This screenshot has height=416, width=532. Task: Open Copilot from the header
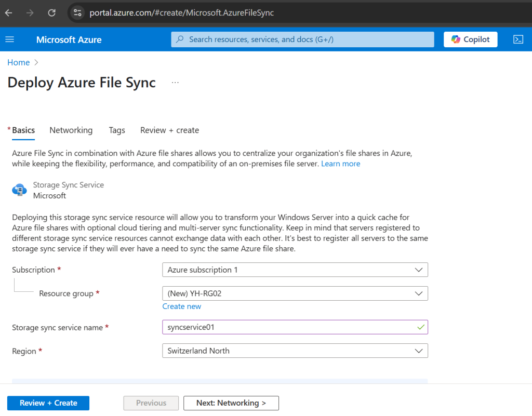pos(470,39)
